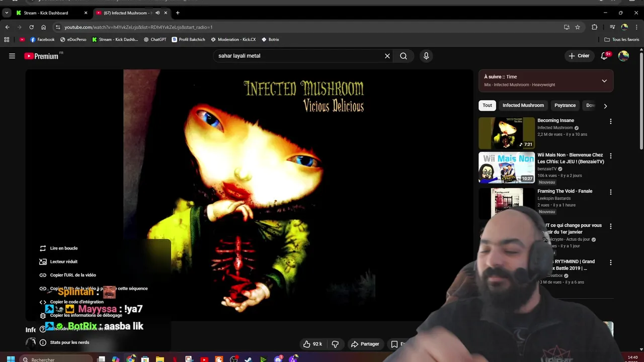Click the page vertical scrollbar
The height and width of the screenshot is (362, 644).
point(641,101)
